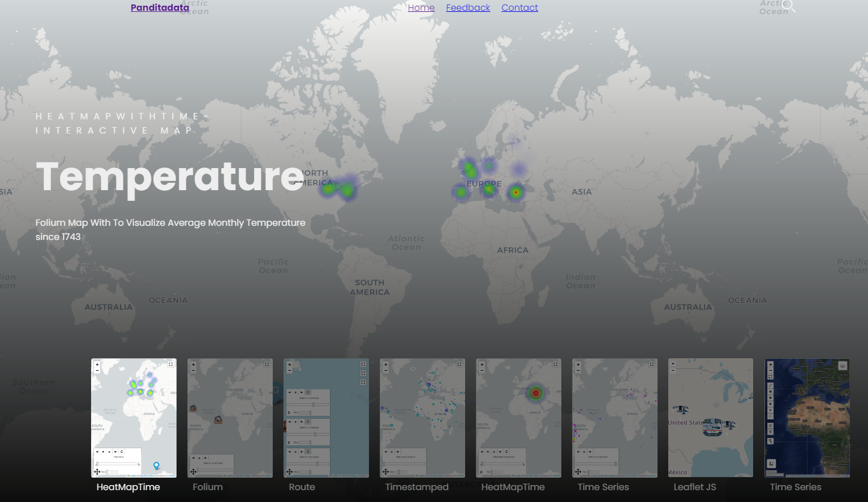This screenshot has width=868, height=502.
Task: Select the Leaflet JS thumbnail
Action: coord(711,418)
